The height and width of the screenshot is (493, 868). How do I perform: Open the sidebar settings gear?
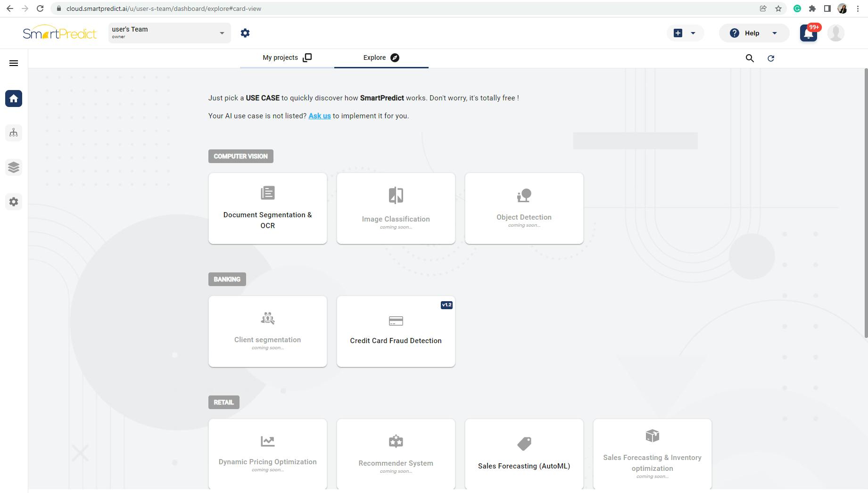point(14,202)
